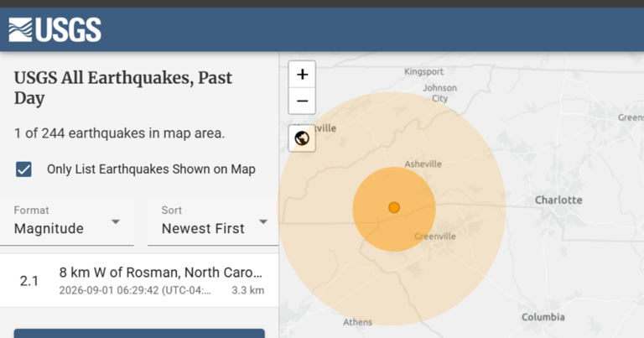Zoom in on the map
644x338 pixels.
pos(302,75)
